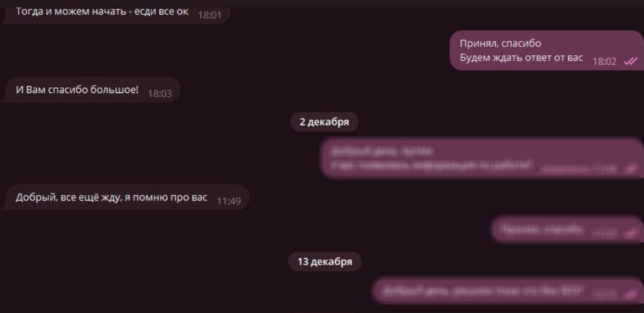Click message 'И Вам спасибо большое!'
This screenshot has width=644, height=313.
(x=91, y=90)
